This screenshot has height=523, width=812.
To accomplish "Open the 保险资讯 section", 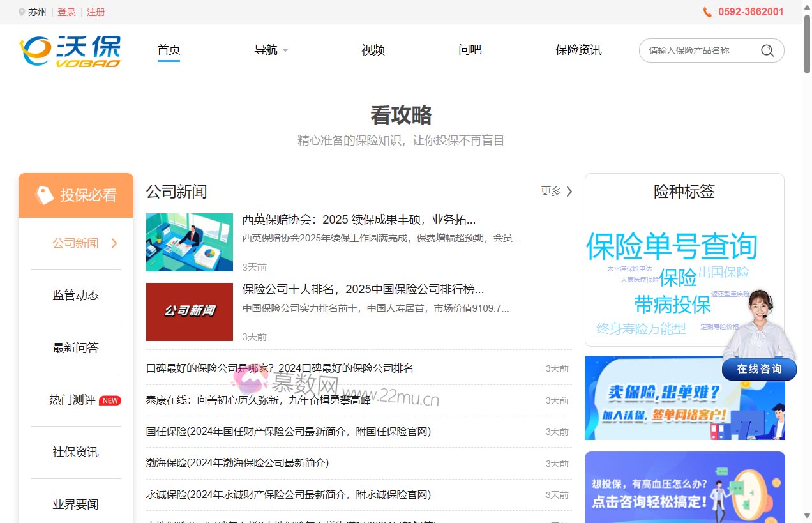I will (578, 50).
